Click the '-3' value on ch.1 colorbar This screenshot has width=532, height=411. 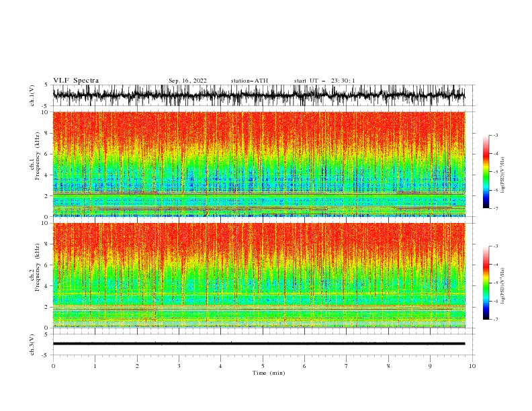tap(496, 136)
